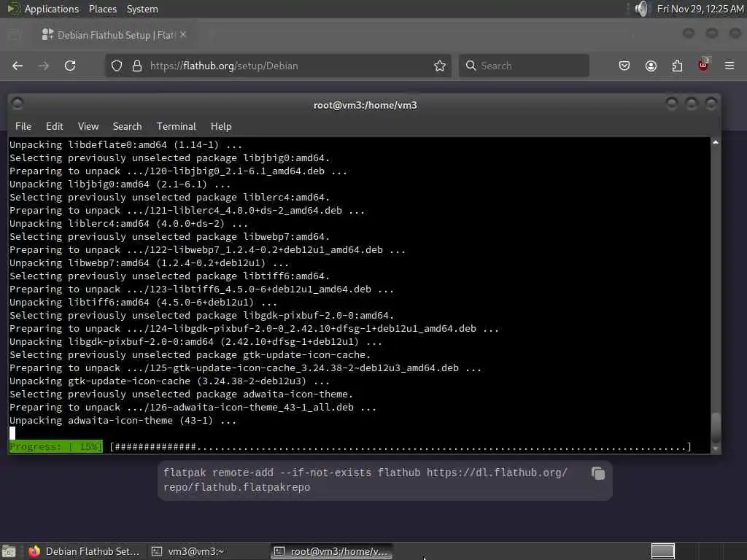Image resolution: width=747 pixels, height=560 pixels.
Task: Reload the Flathub page
Action: pyautogui.click(x=70, y=66)
